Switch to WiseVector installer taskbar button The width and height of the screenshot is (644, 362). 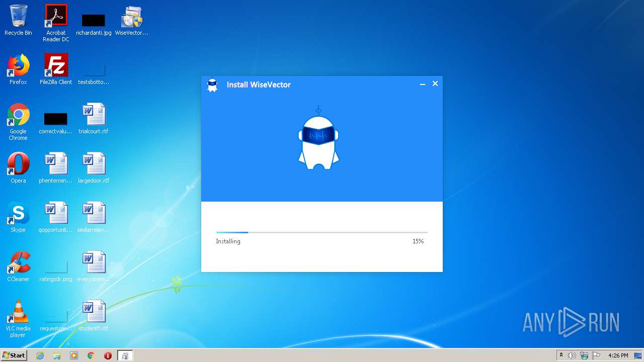point(125,355)
